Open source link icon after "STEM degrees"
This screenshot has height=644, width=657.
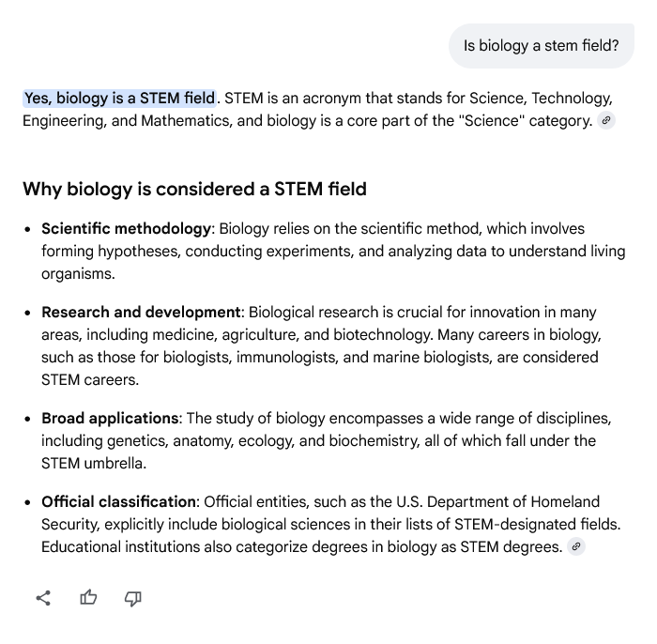pos(576,547)
